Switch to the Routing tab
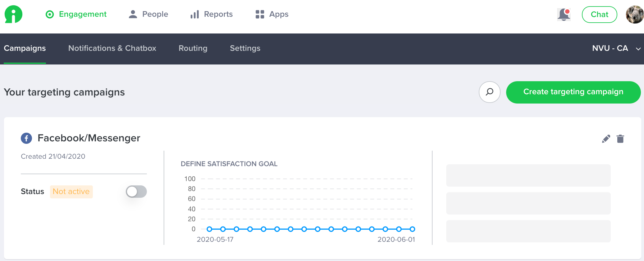Screen dimensions: 644x261 (193, 48)
